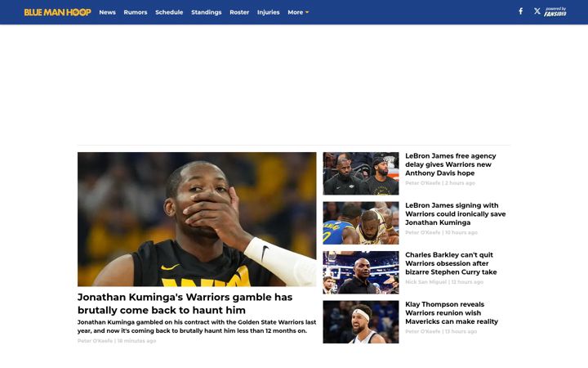Open the Injuries menu item
This screenshot has height=368, width=588.
pyautogui.click(x=268, y=12)
